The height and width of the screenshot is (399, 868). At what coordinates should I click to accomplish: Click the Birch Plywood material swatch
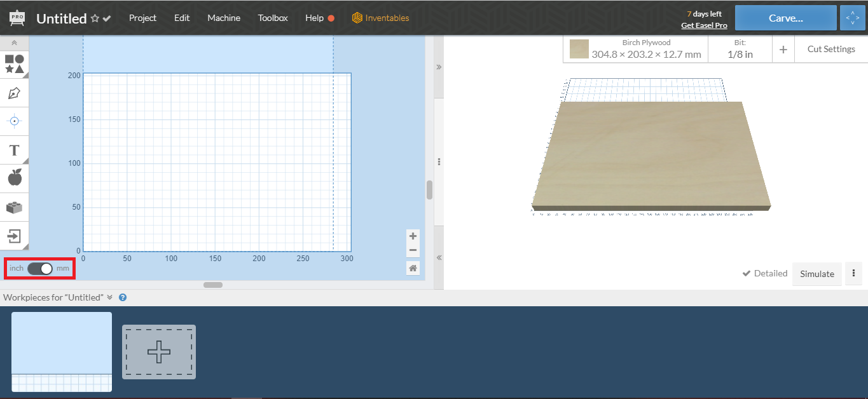point(579,49)
